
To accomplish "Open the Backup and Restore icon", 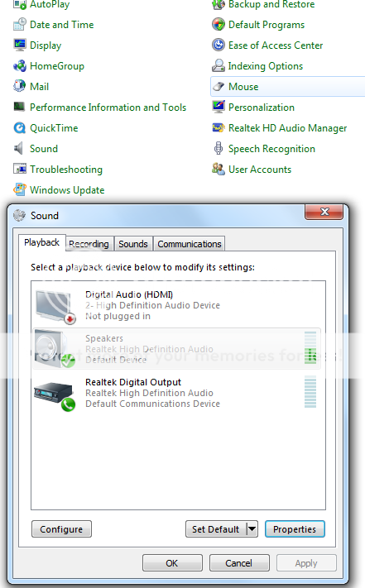I will tap(219, 4).
